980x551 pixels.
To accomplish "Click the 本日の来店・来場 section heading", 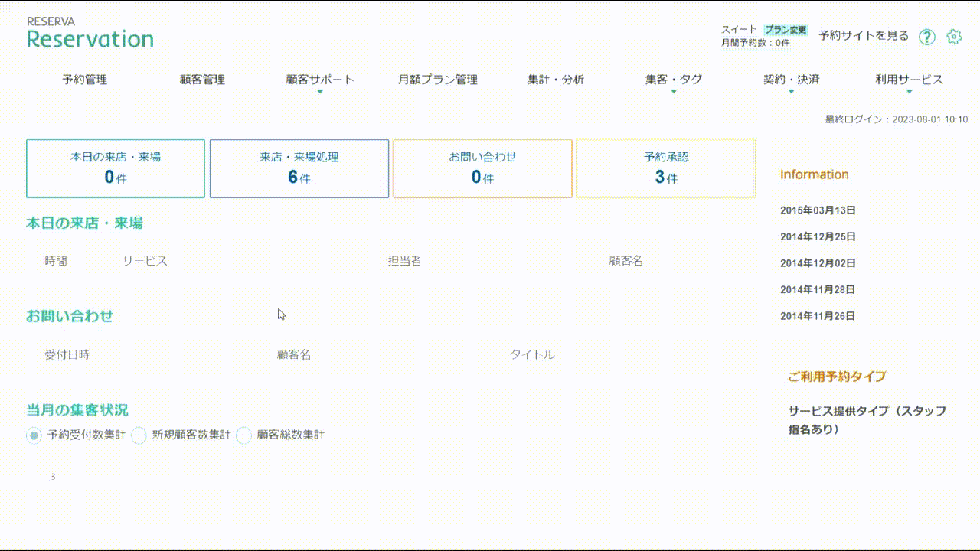I will pyautogui.click(x=84, y=223).
